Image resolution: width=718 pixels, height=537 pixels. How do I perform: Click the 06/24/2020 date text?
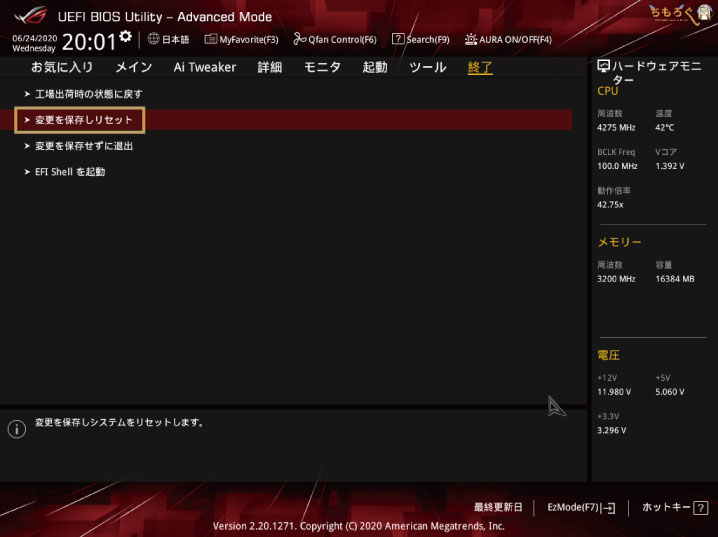coord(35,38)
